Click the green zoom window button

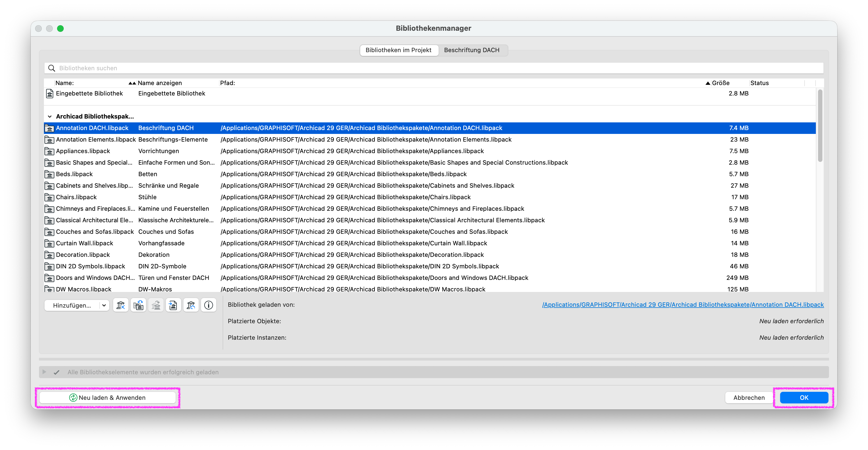click(x=60, y=29)
